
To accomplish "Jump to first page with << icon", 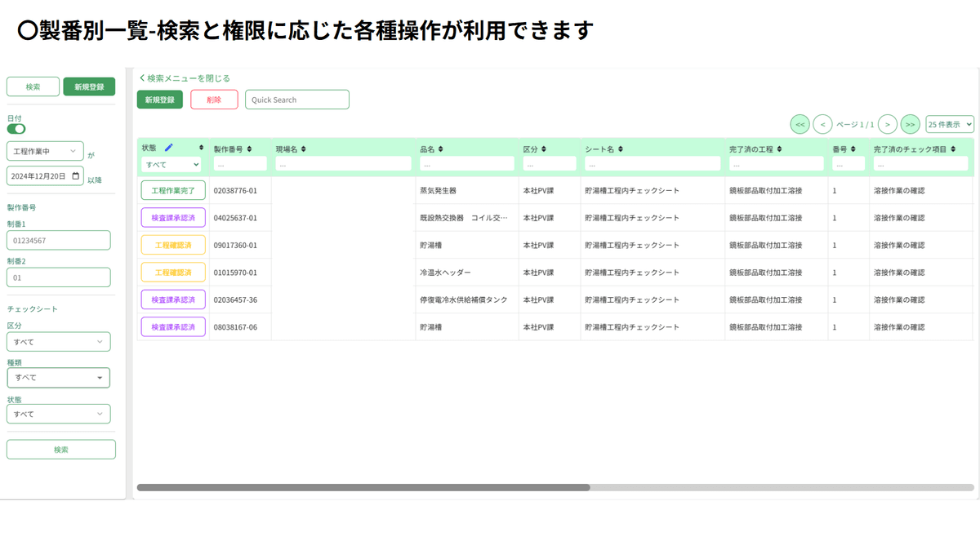I will 800,124.
